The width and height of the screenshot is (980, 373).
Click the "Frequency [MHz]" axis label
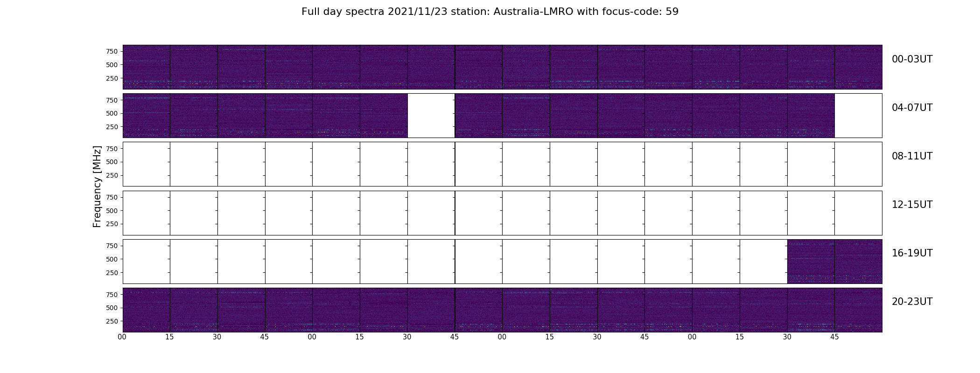click(x=97, y=186)
